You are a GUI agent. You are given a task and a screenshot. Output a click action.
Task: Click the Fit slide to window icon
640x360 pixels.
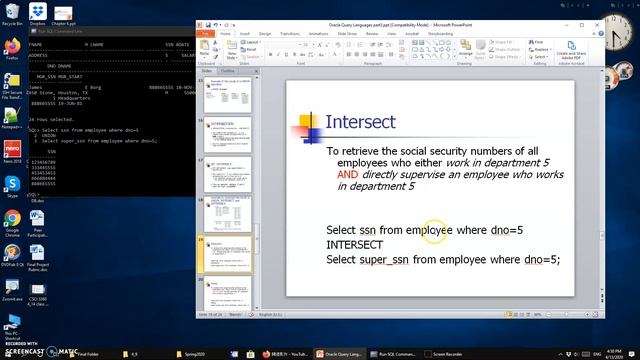coord(595,315)
